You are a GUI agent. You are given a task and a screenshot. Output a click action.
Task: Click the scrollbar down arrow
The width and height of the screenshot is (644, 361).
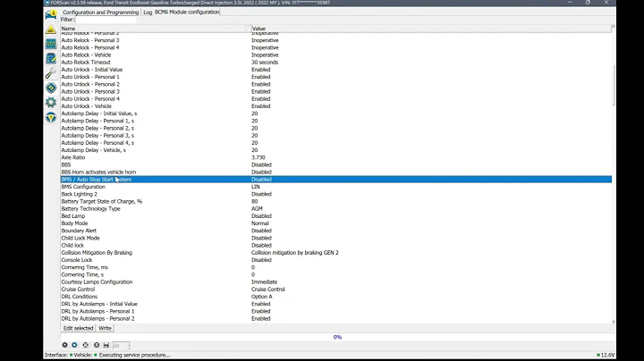click(614, 322)
